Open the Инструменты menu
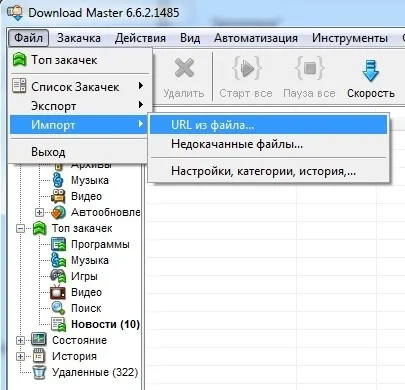Screen dimensions: 405x390 (x=350, y=38)
